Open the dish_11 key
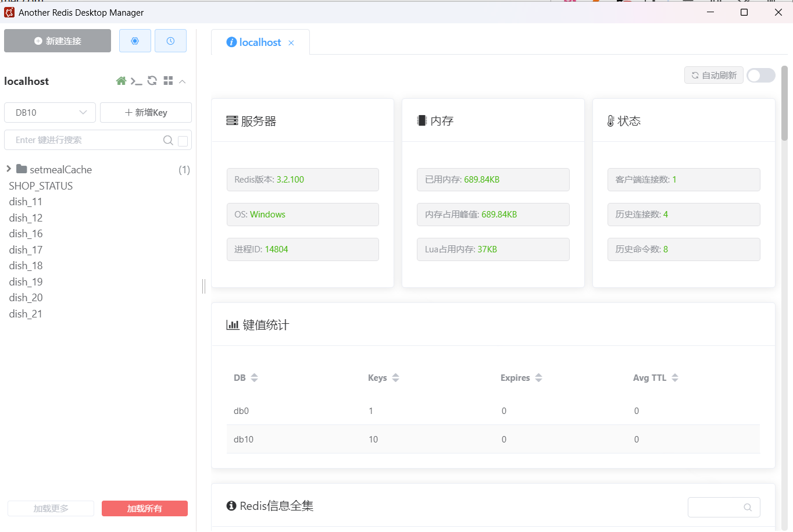793x532 pixels. (26, 202)
